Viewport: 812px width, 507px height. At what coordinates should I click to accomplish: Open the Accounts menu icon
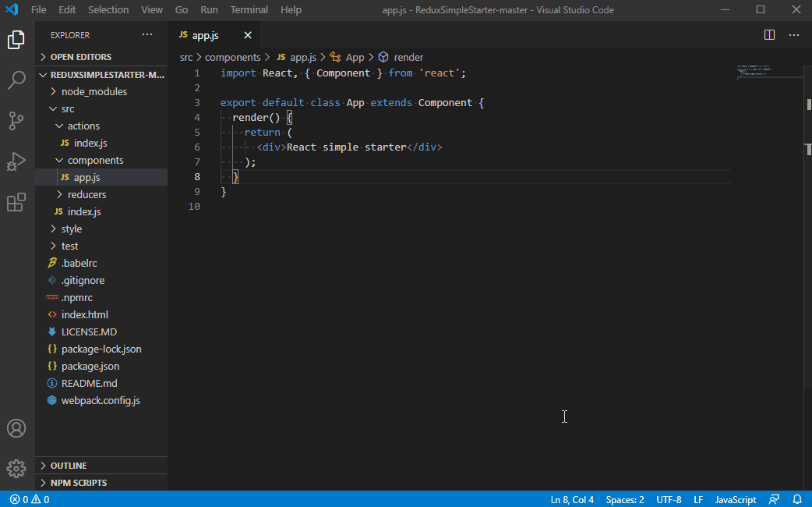(x=16, y=428)
